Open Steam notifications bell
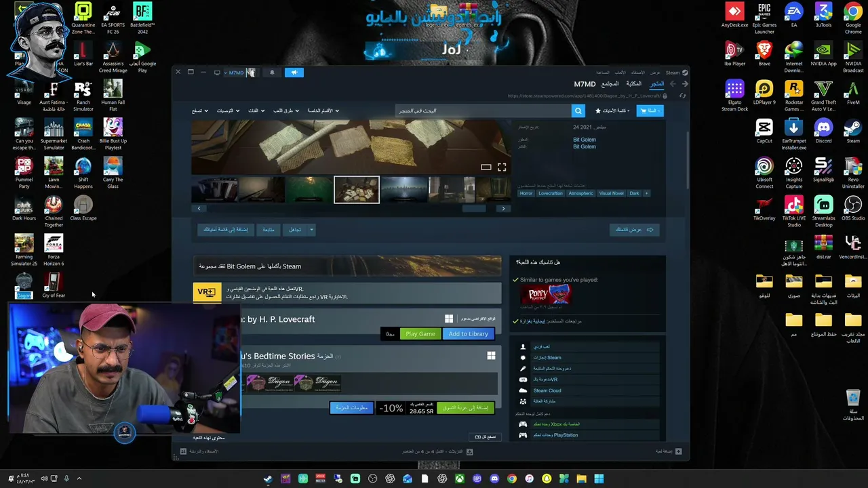 (273, 73)
